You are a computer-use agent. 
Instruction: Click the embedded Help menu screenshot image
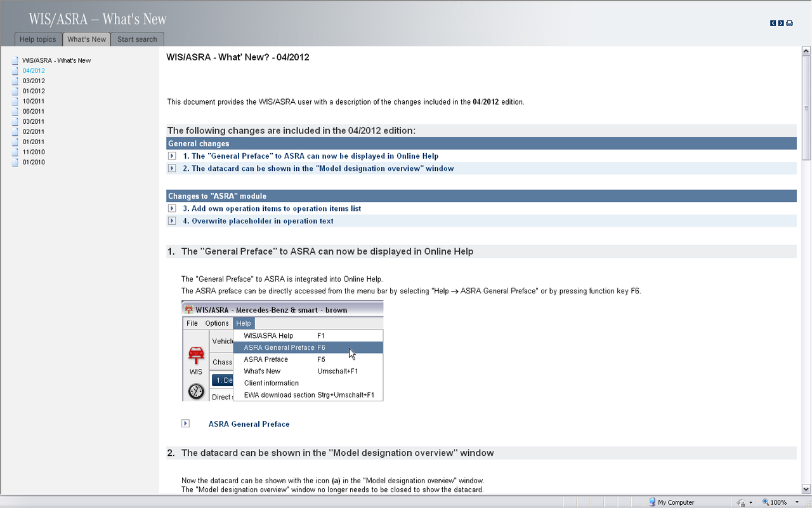tap(282, 351)
